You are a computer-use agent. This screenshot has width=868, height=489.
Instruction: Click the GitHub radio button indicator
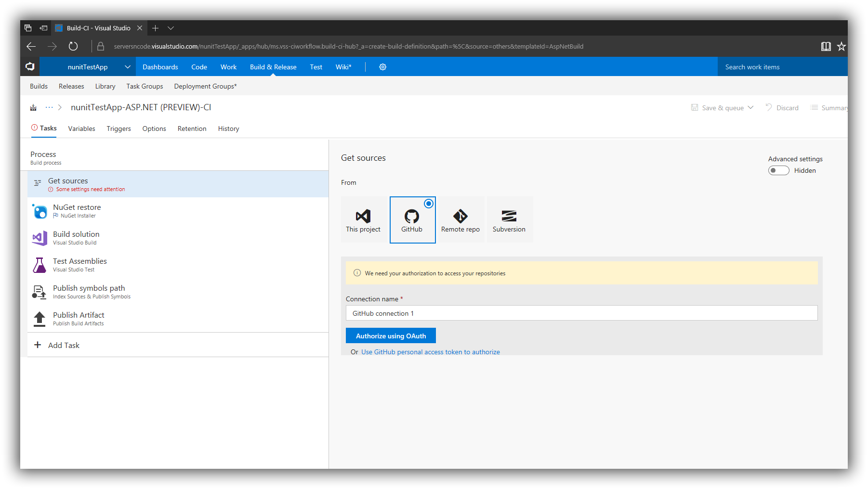coord(428,204)
